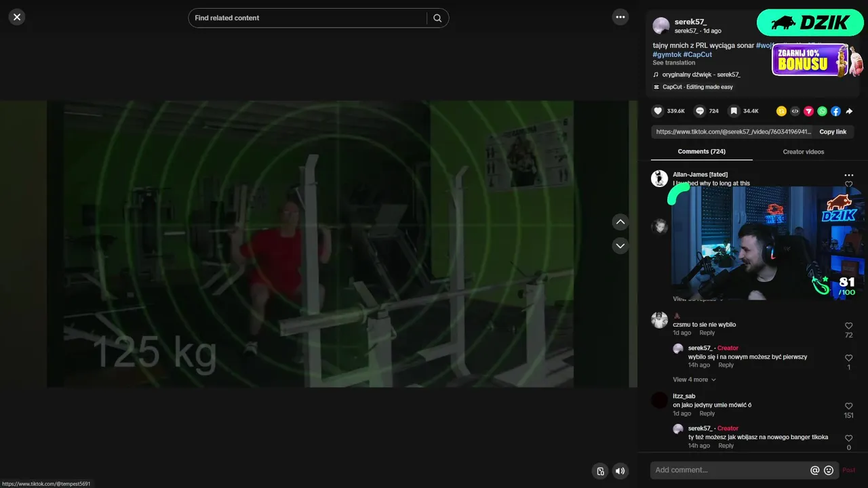Reply to creator comment 'wybiło się i na nowym'
The image size is (868, 488).
click(726, 365)
